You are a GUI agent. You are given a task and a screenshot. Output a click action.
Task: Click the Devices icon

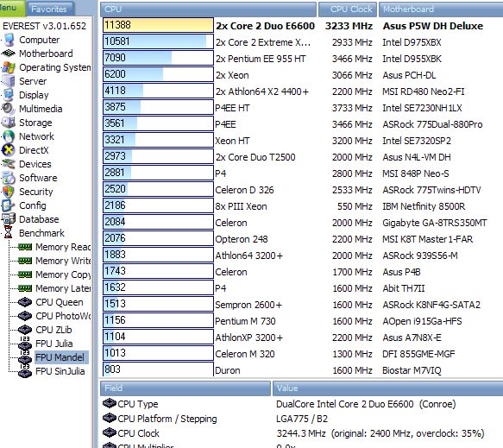pos(9,164)
